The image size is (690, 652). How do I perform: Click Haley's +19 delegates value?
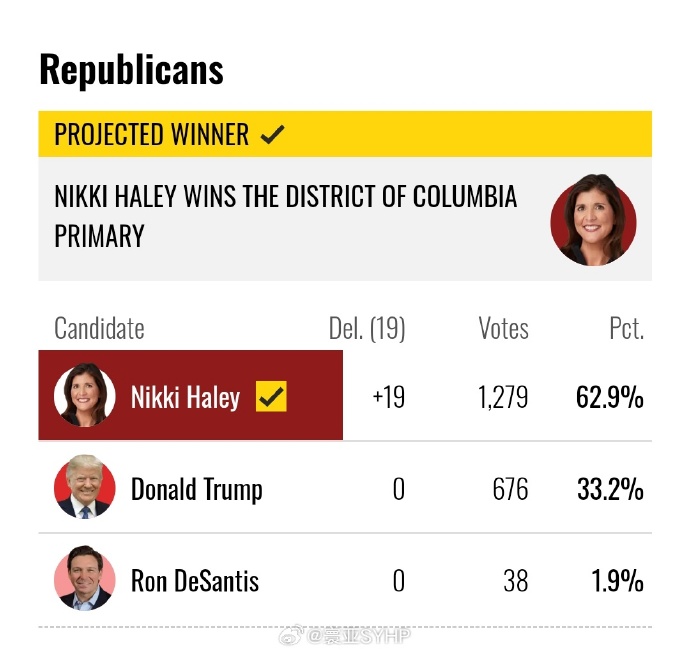(389, 397)
